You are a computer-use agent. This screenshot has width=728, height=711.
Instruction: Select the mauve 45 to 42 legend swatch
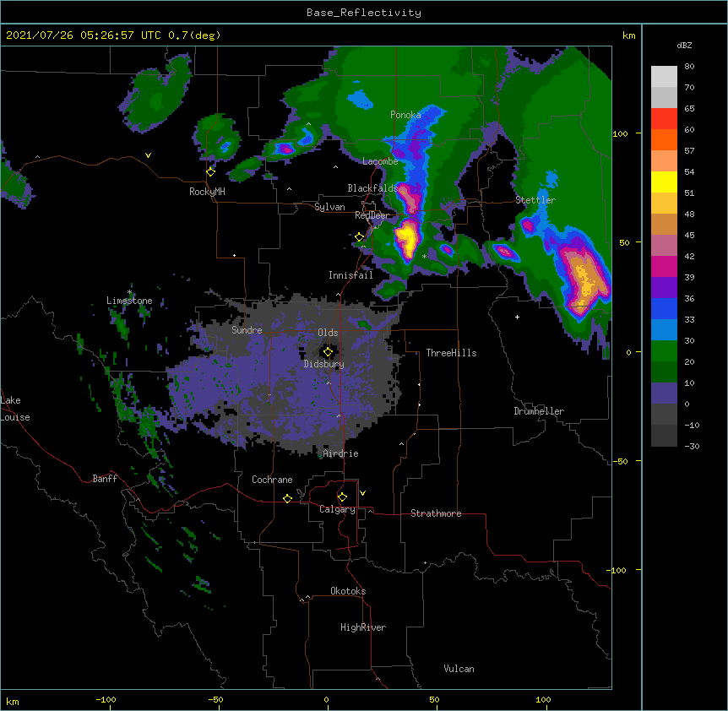tap(664, 246)
